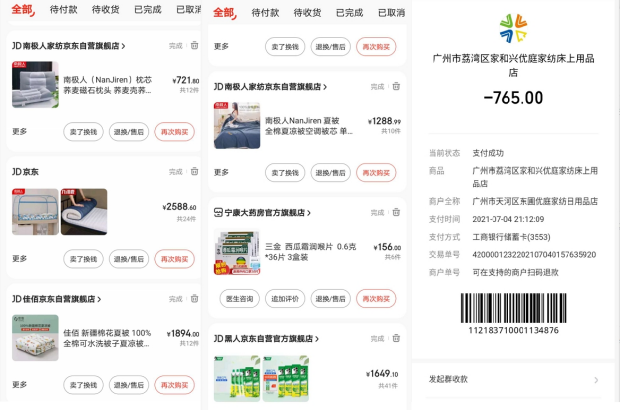Delete the 南极人 pillow order via trash icon

[x=195, y=45]
